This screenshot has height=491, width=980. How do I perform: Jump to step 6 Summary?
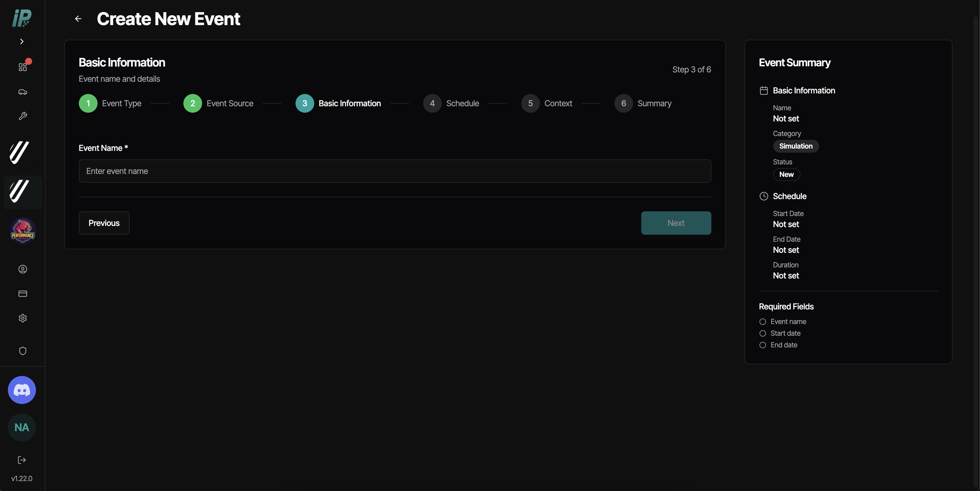pos(643,103)
